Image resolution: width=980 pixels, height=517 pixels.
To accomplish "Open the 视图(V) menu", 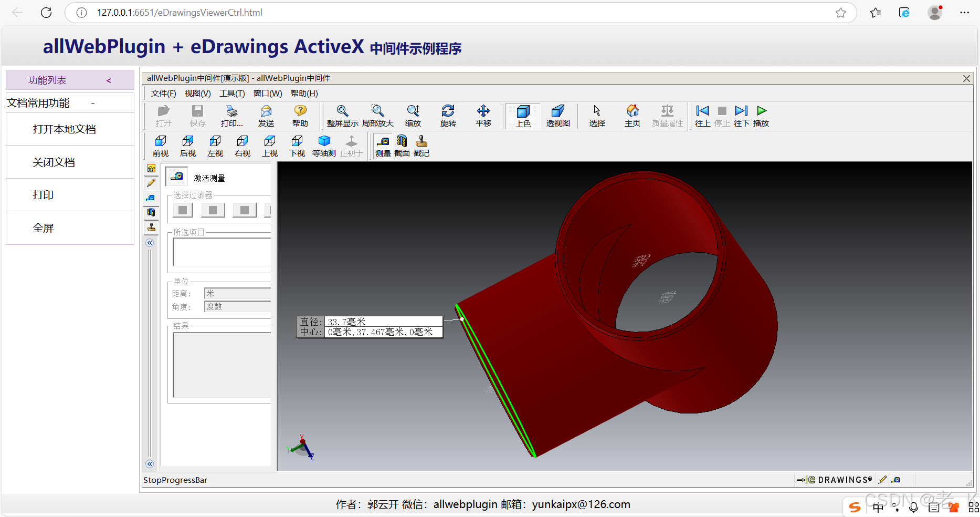I will pos(197,94).
